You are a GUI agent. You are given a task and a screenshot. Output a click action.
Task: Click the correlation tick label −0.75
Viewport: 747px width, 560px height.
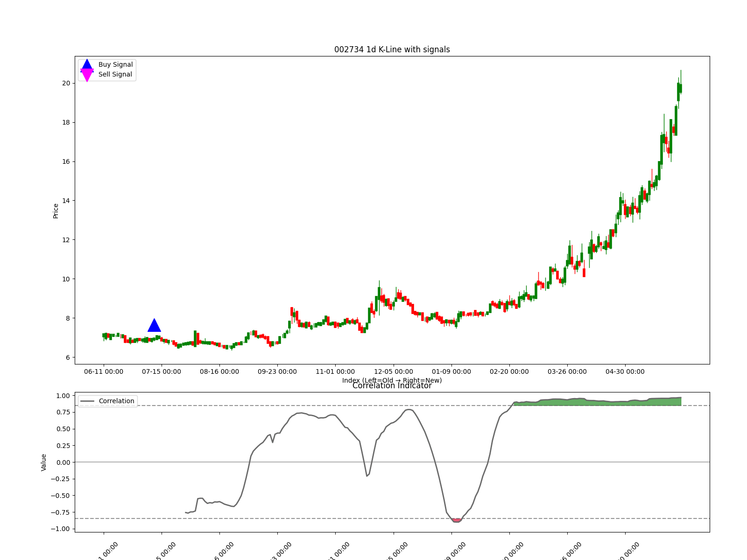(60, 512)
